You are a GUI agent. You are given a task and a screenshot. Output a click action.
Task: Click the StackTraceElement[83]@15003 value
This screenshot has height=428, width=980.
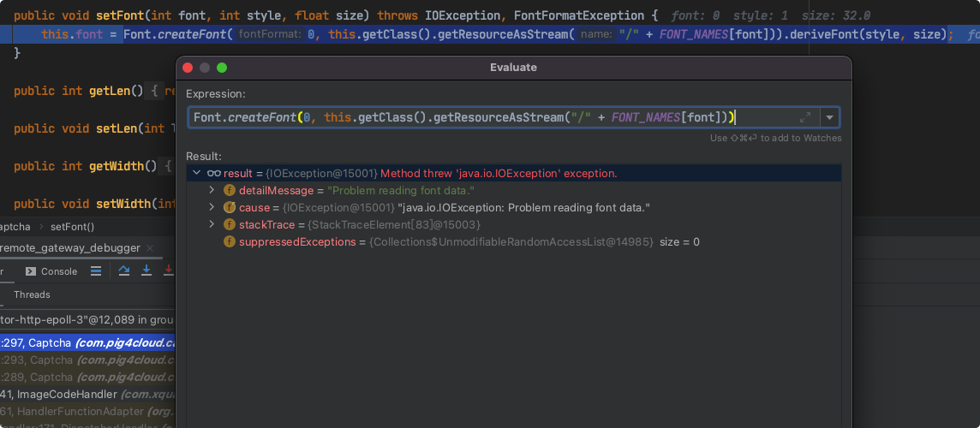[x=393, y=224]
